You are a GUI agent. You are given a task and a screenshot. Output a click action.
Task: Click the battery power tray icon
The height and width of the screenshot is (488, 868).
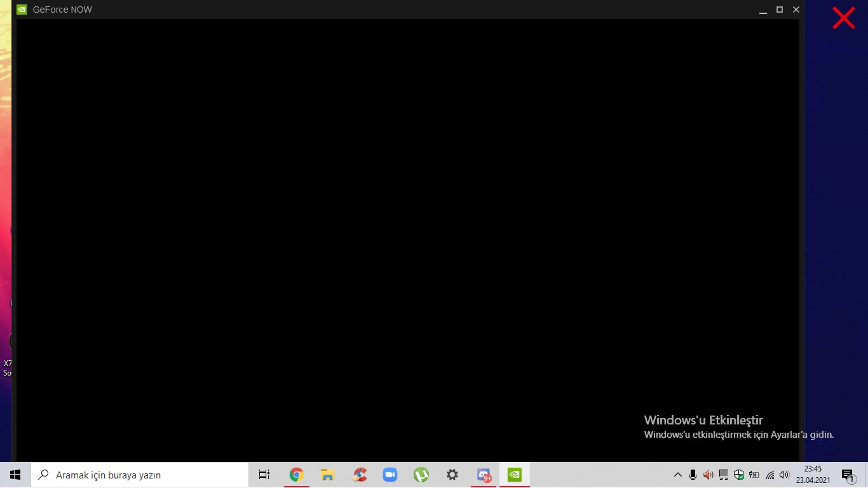754,475
